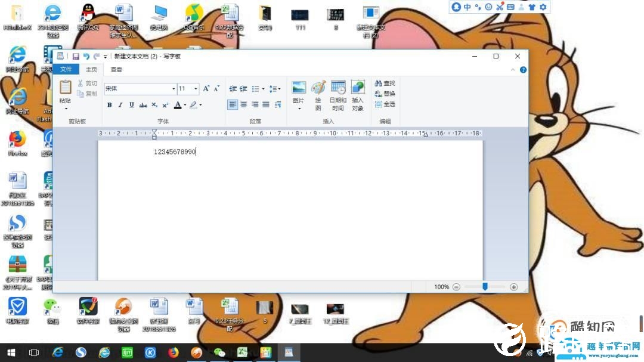Click the shrink font icon

click(x=216, y=88)
